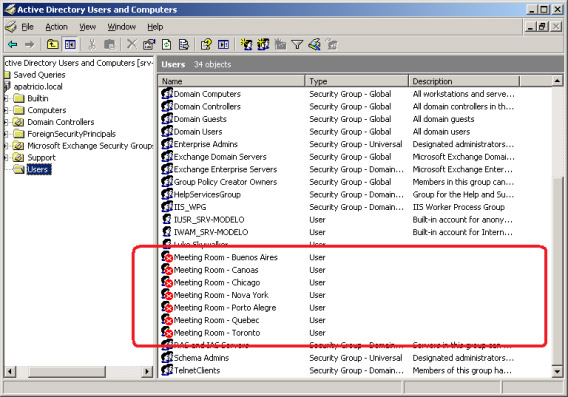Click the Delete X toolbar icon
Viewport: 568px width, 397px height.
click(131, 45)
